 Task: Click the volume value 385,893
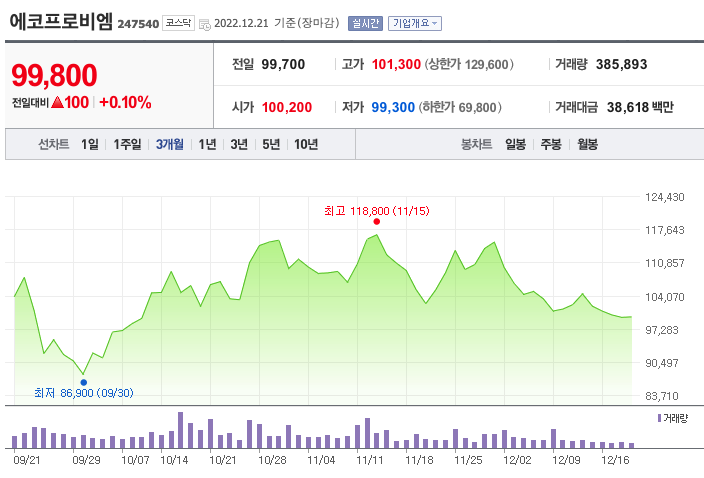coord(621,64)
